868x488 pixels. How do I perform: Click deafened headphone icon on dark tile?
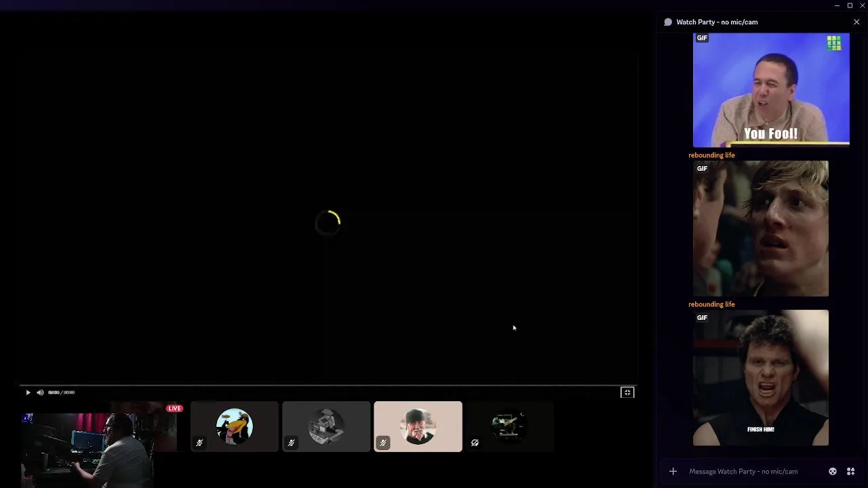475,443
